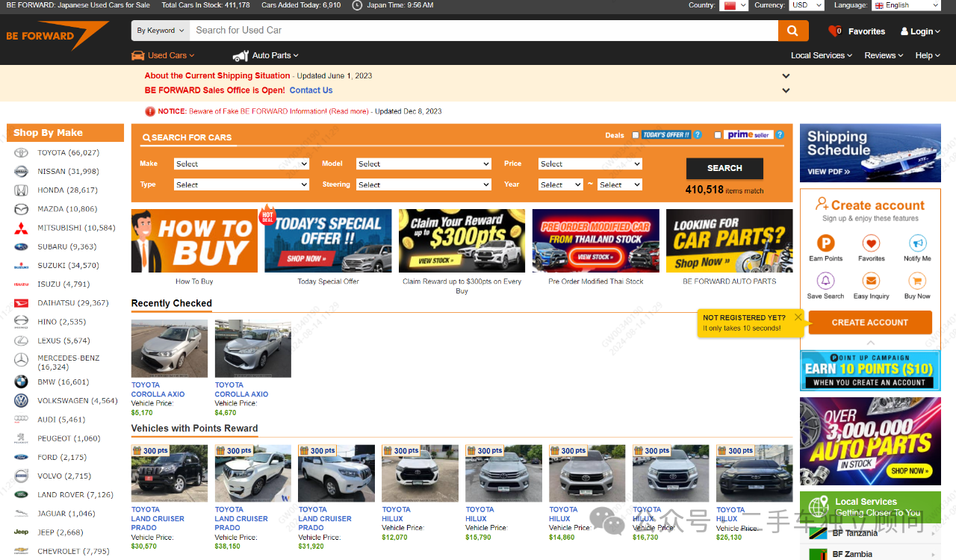The image size is (956, 560).
Task: Open the $5,170 Corolla Axio listing
Action: [170, 349]
